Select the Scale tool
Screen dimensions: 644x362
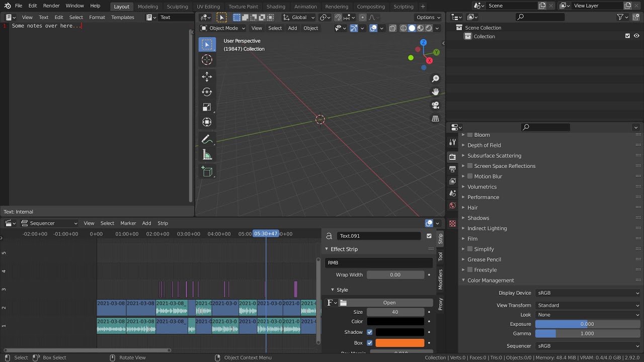207,107
